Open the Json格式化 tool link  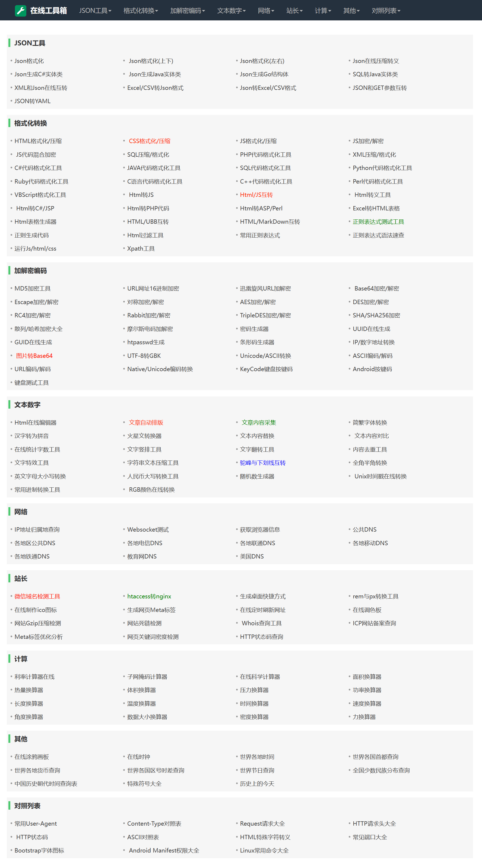click(x=29, y=61)
